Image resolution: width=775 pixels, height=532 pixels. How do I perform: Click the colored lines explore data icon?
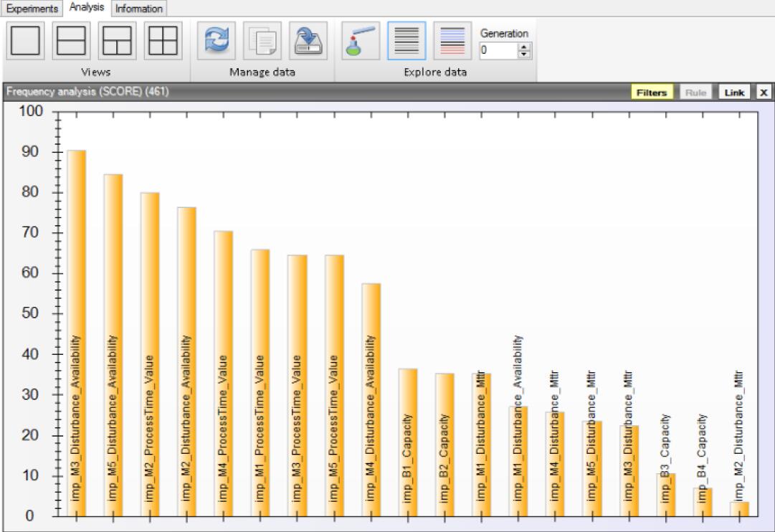[x=453, y=41]
